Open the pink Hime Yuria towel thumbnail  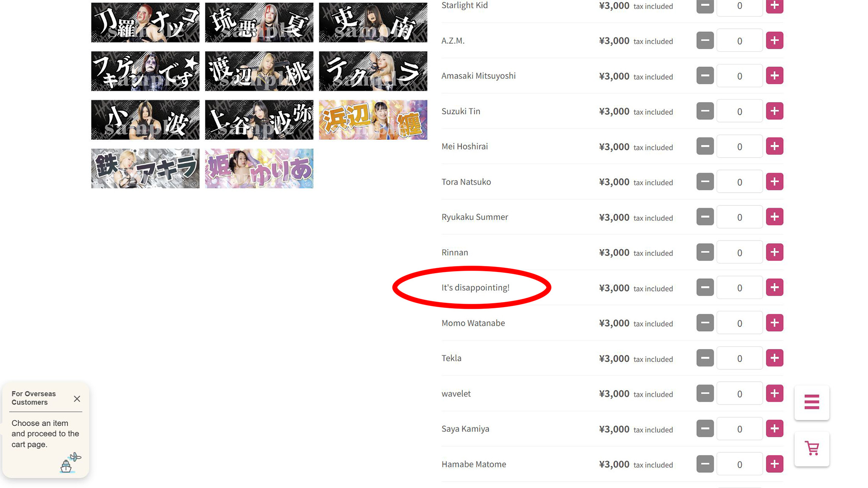pos(259,168)
